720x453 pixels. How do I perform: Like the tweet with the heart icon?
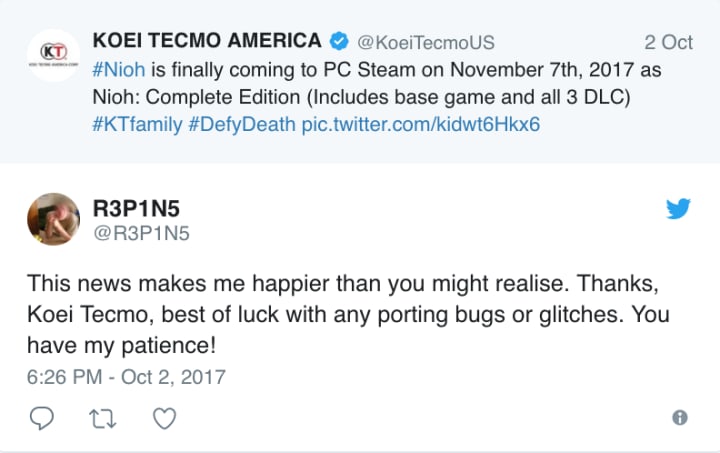coord(165,417)
